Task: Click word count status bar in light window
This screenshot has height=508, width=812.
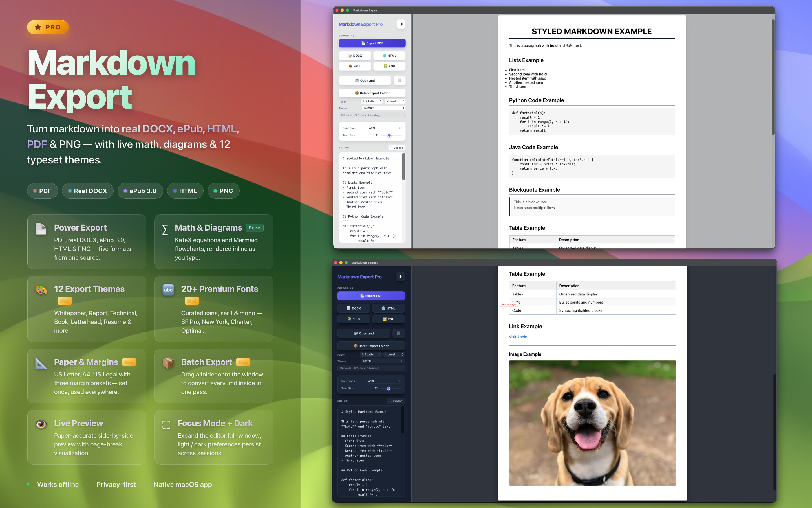Action: 372,115
